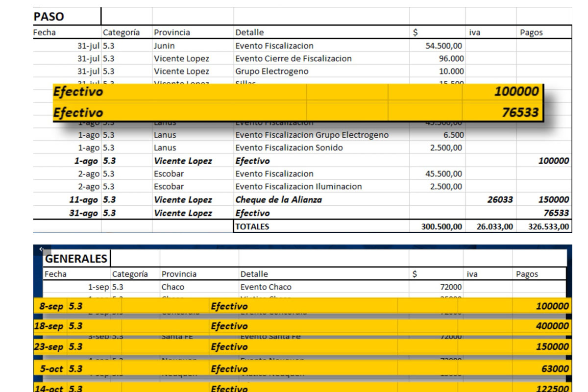Click the Evento Cierre de Fiscalizacion cell
This screenshot has height=392, width=588.
point(293,58)
